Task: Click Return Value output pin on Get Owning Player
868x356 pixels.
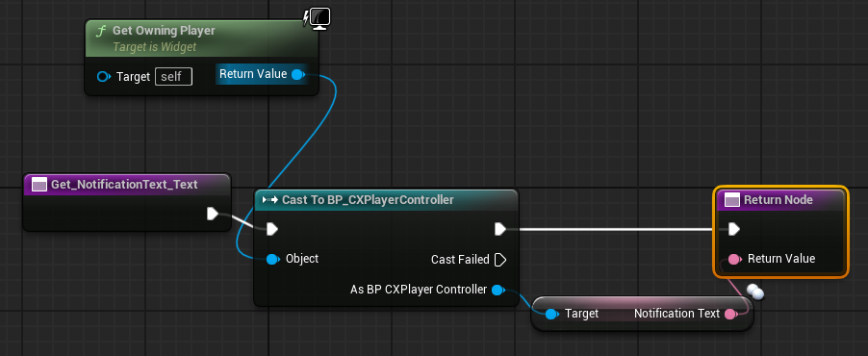Action: [297, 74]
